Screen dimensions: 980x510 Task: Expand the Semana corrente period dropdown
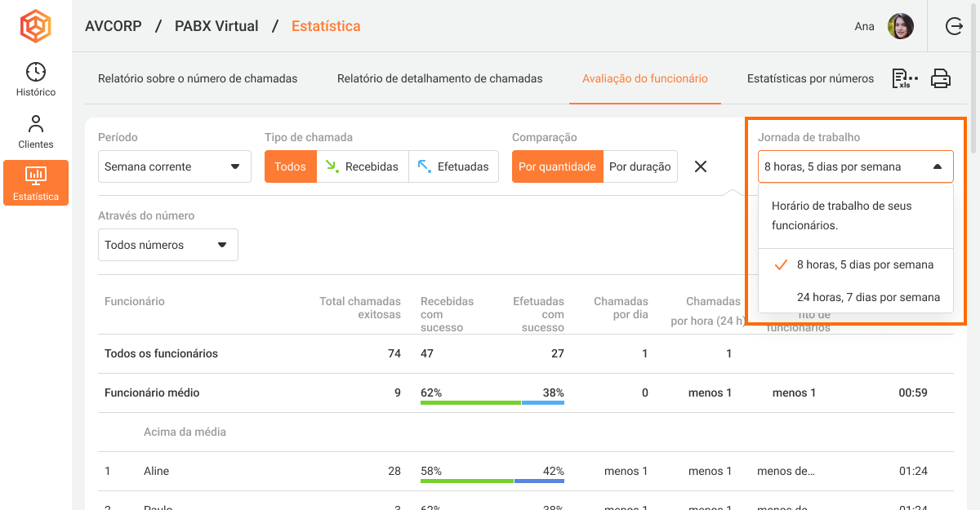(174, 166)
